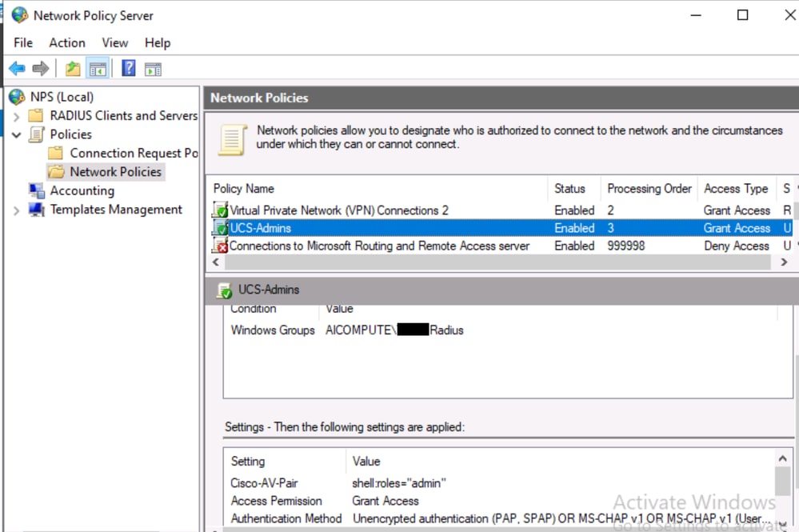Click the policy list scroll right arrow
Screen dimensions: 799x532
click(x=784, y=262)
